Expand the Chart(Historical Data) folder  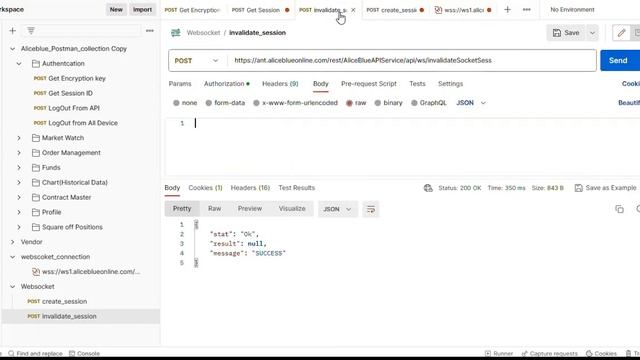point(19,182)
